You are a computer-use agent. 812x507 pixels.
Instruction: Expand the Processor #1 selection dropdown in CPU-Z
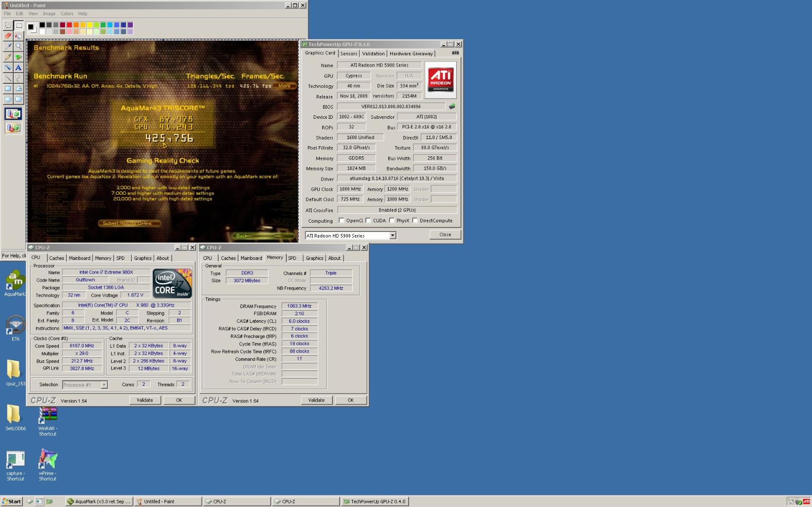click(104, 385)
